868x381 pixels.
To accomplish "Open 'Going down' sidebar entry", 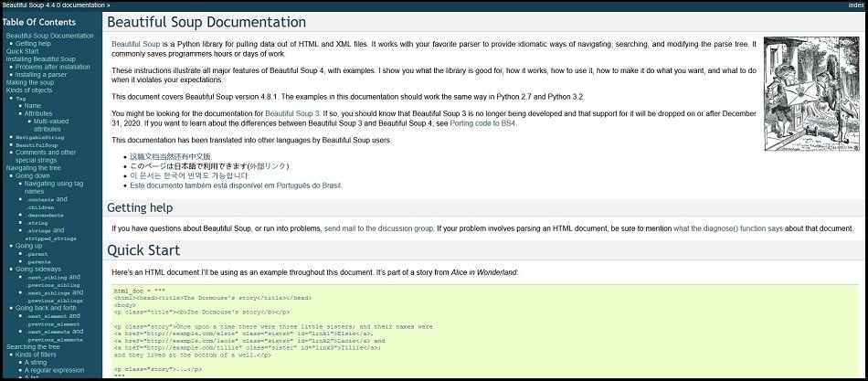I will (x=33, y=175).
